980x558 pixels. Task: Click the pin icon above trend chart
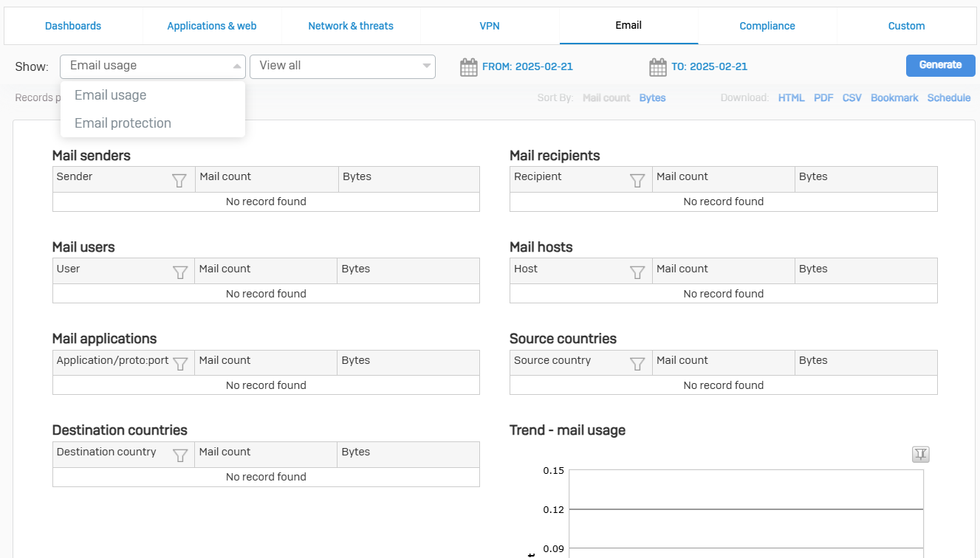(x=920, y=454)
